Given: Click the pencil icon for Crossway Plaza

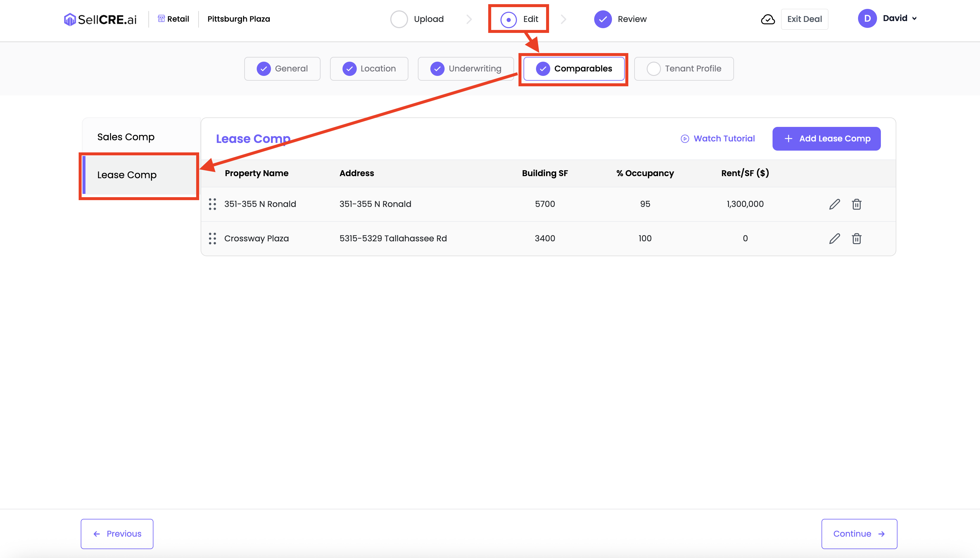Looking at the screenshot, I should click(834, 238).
